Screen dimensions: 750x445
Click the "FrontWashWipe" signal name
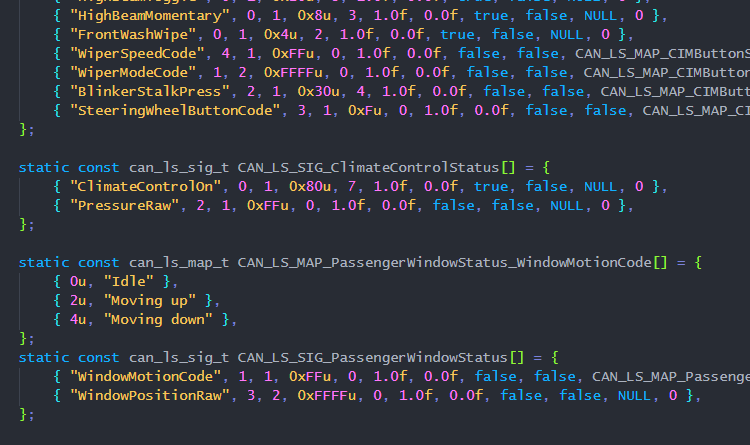(x=133, y=34)
